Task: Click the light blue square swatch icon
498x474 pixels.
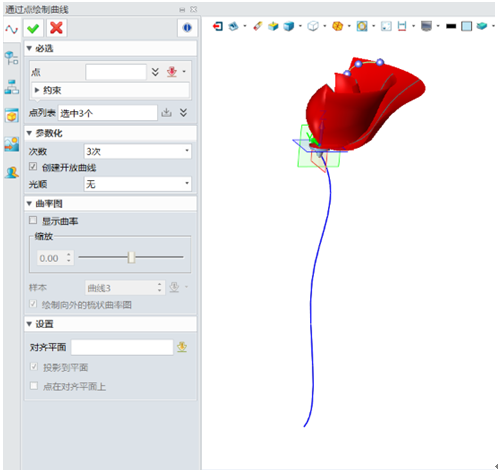Action: pyautogui.click(x=467, y=26)
